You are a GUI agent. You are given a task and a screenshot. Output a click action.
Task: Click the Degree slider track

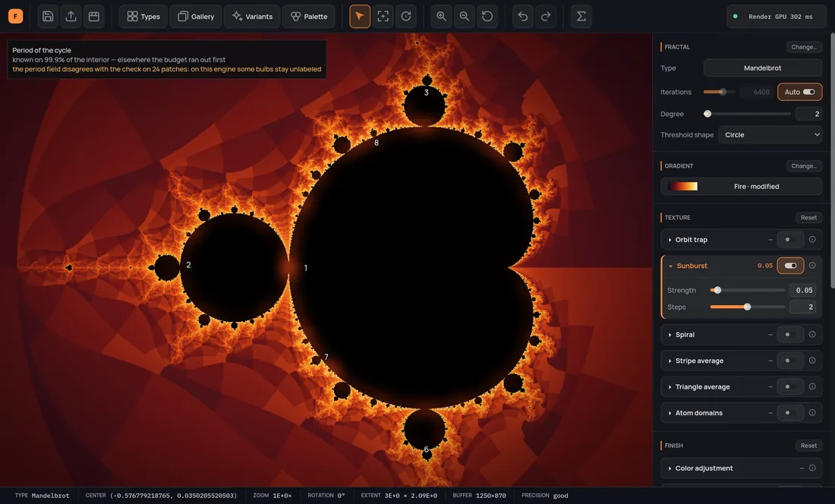click(x=747, y=114)
